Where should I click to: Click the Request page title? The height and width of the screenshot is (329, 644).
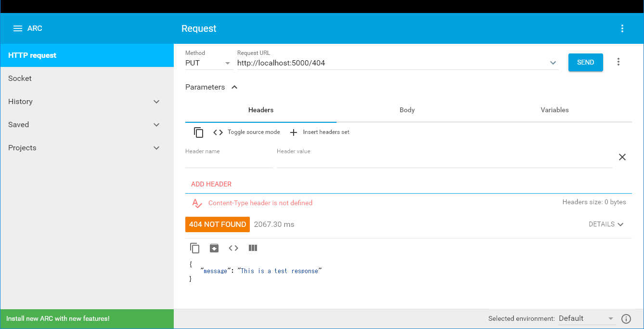pyautogui.click(x=199, y=28)
